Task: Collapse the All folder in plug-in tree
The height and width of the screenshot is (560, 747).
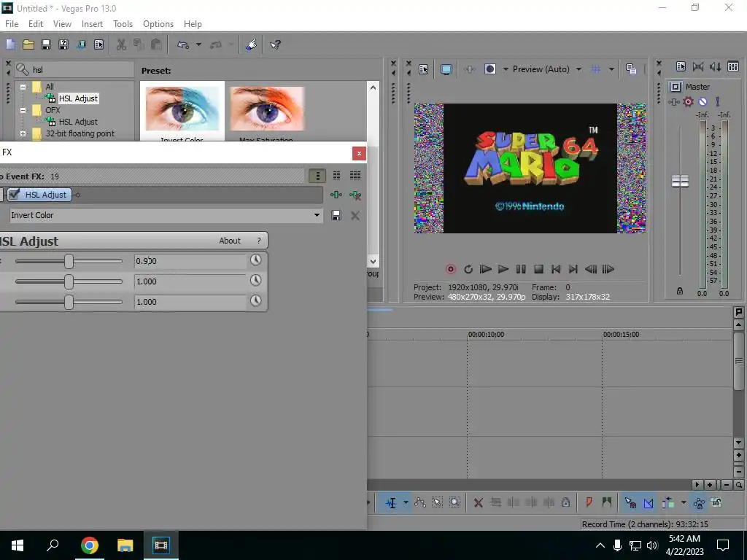Action: point(23,87)
